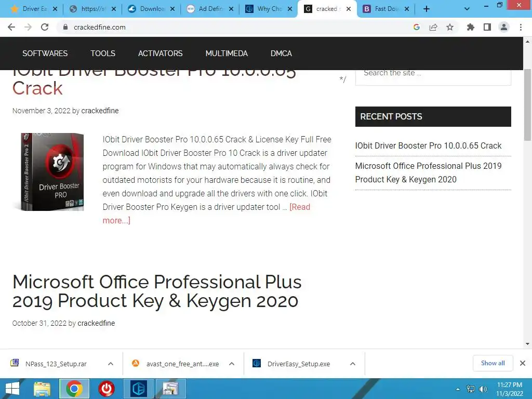Show hidden system tray icons

[458, 389]
